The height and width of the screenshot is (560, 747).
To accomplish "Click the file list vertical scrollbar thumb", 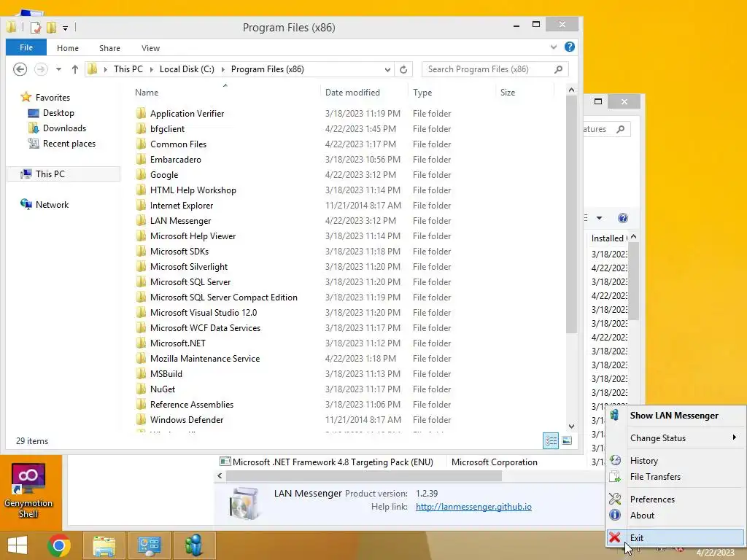I will click(x=571, y=214).
